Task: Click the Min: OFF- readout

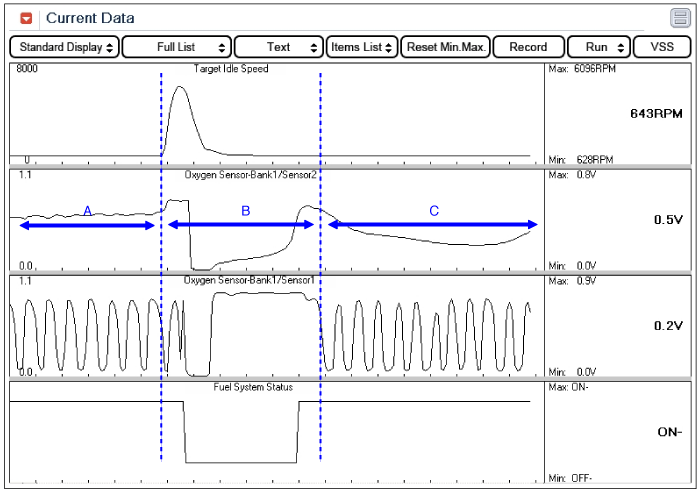Action: click(570, 478)
